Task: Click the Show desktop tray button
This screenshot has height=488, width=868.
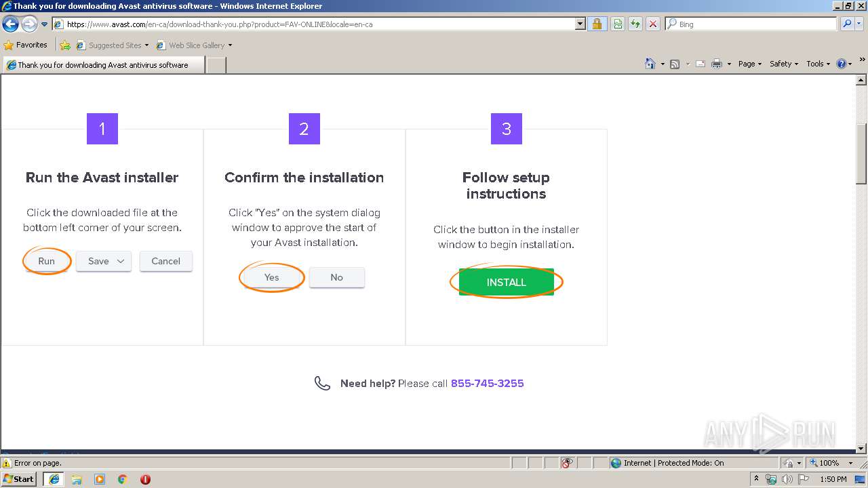Action: (861, 479)
